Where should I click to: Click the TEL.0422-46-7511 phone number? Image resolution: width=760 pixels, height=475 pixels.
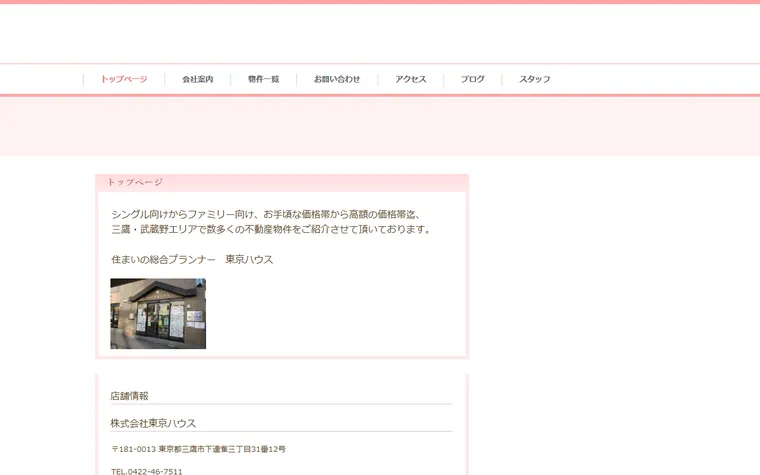(147, 471)
